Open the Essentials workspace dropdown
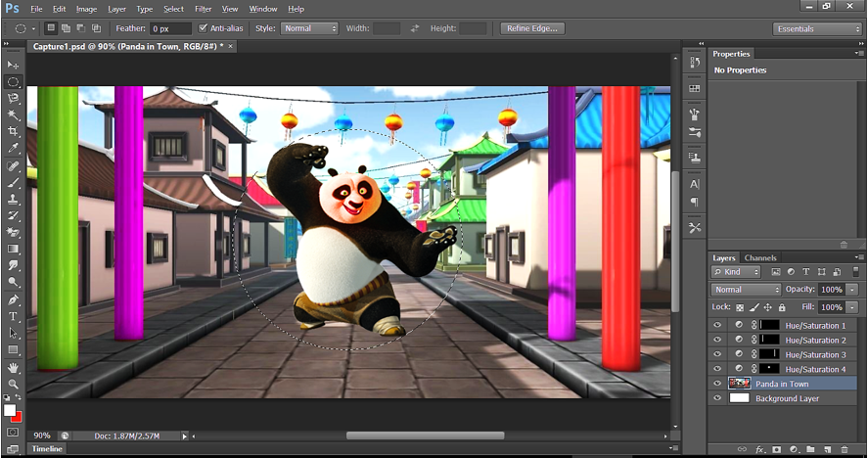This screenshot has height=458, width=868. pos(817,28)
